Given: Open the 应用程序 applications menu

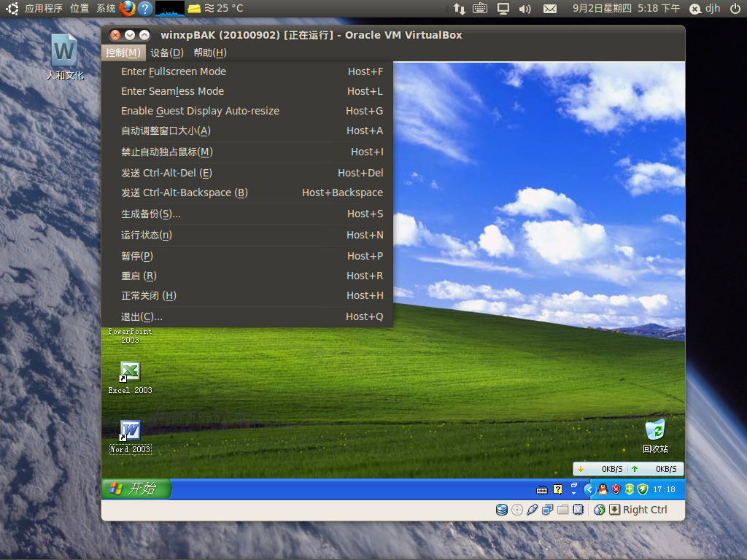Looking at the screenshot, I should [44, 8].
